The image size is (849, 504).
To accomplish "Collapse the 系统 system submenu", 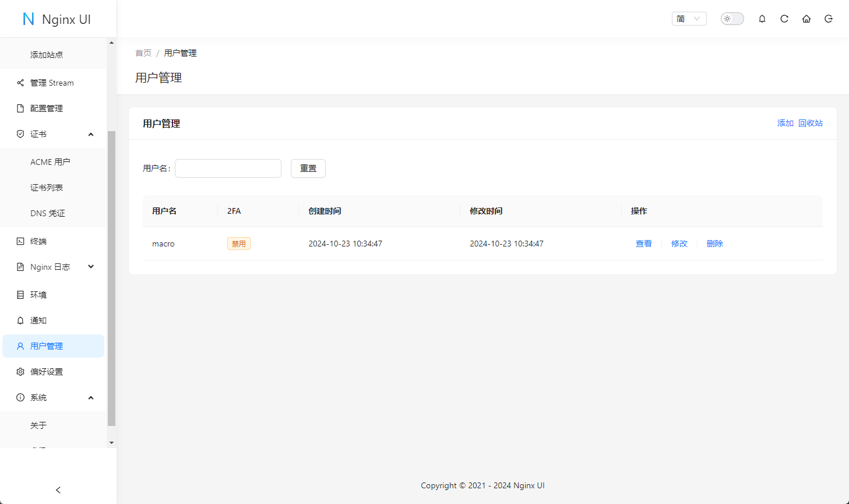I will coord(90,397).
